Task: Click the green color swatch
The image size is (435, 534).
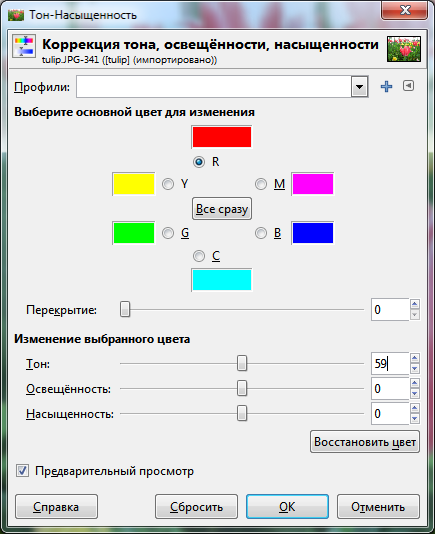Action: coord(134,233)
